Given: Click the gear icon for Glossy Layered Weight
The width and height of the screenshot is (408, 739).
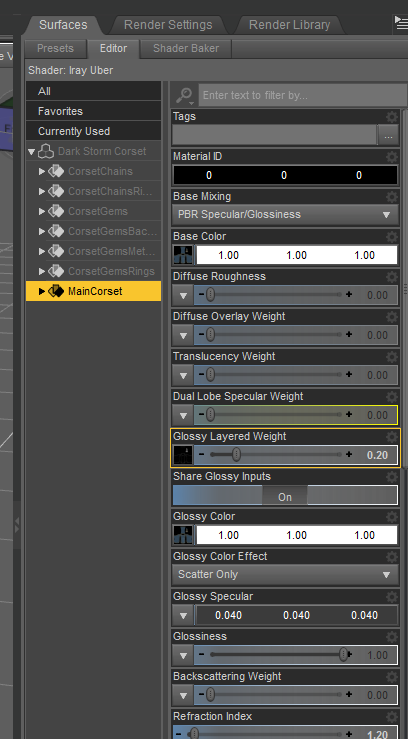Looking at the screenshot, I should pos(392,436).
